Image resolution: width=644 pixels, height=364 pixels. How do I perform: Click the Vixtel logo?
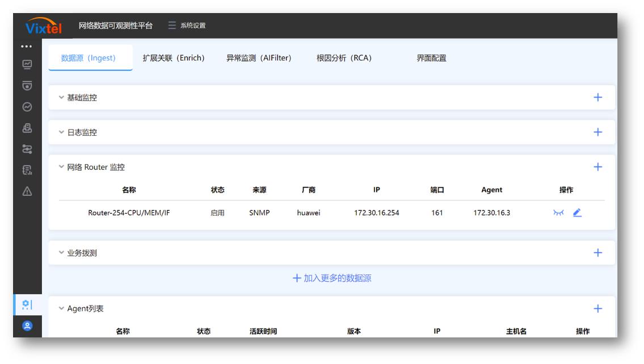point(44,27)
